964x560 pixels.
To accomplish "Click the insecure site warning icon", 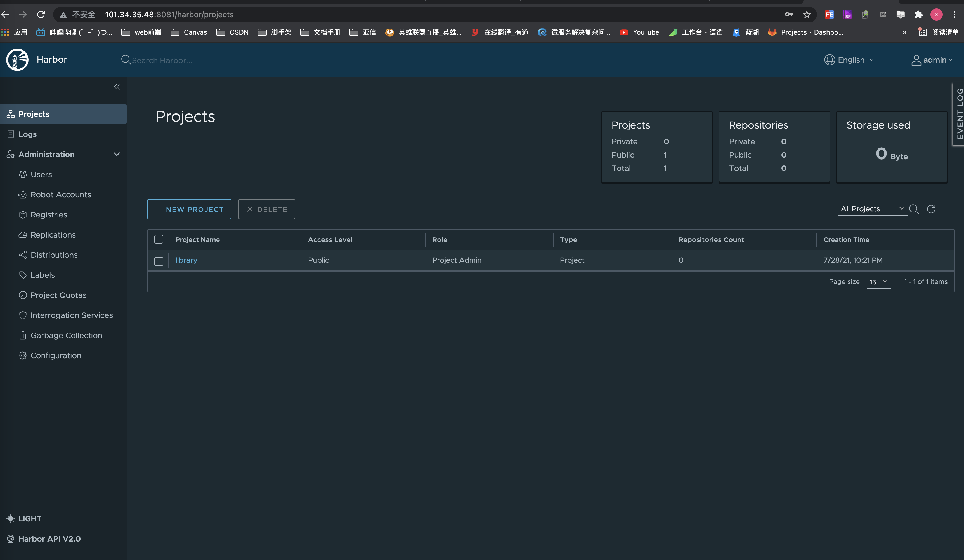I will (63, 15).
